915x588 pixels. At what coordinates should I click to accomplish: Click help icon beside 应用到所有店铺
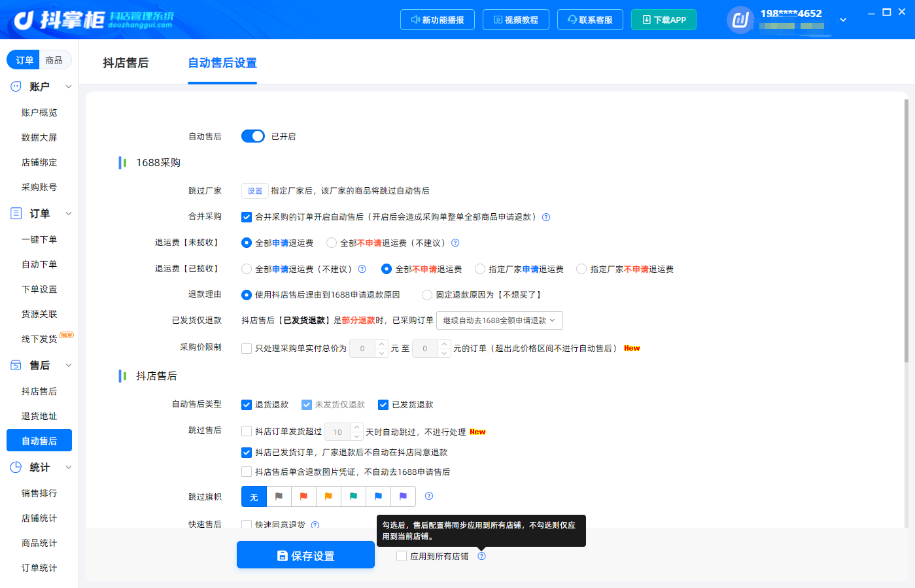pos(481,556)
